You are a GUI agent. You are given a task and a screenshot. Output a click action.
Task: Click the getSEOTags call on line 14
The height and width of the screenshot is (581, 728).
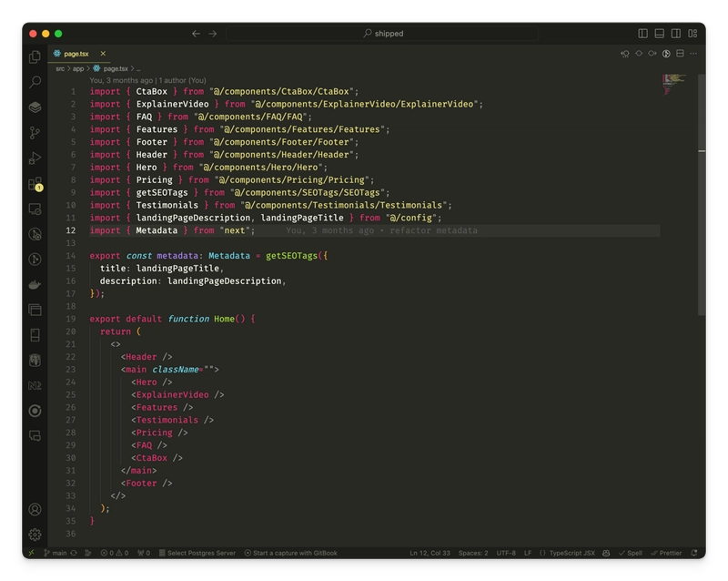(291, 256)
